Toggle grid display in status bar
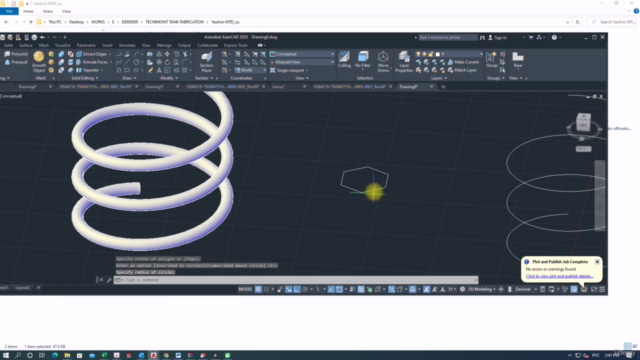This screenshot has height=360, width=640. 258,289
